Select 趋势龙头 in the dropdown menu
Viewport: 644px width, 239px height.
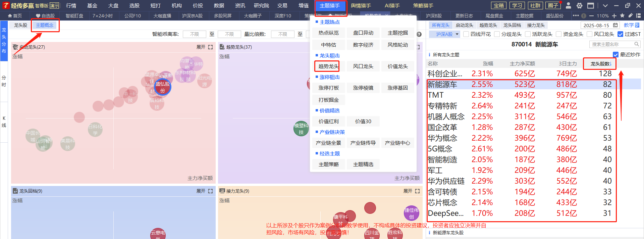click(329, 66)
